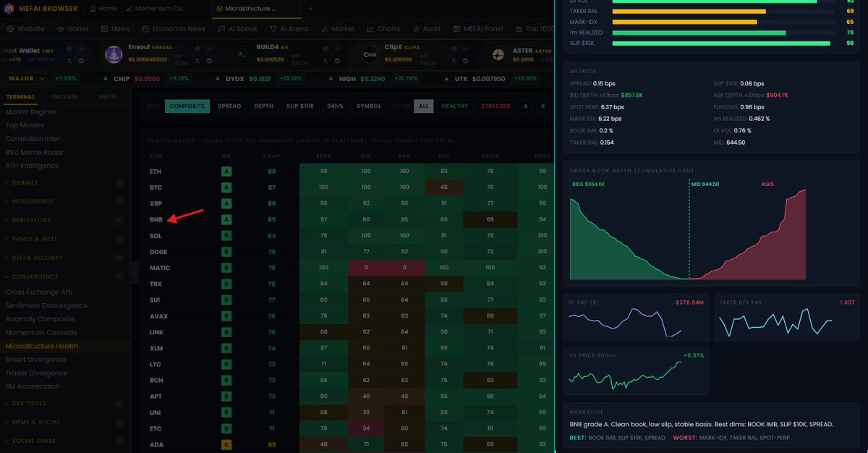Click the SLIP $10K green score bar
This screenshot has width=868, height=453.
pos(721,43)
